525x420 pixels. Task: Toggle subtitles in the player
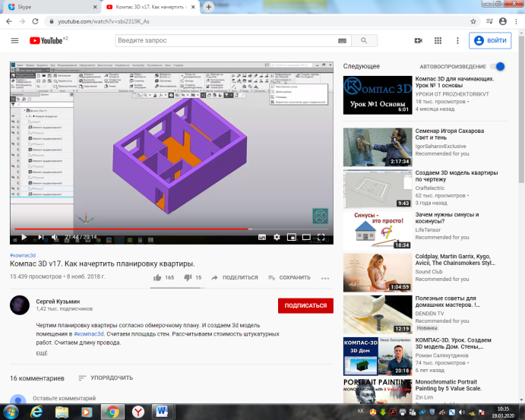[x=262, y=237]
